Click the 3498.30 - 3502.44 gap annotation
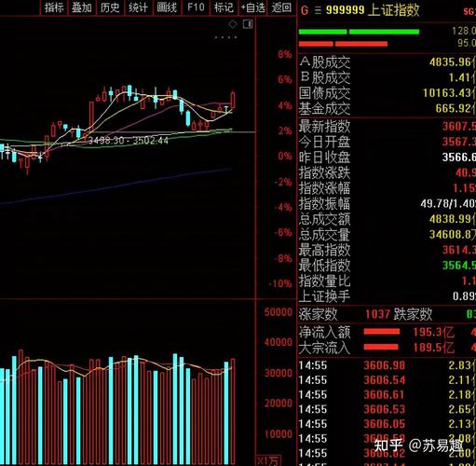 [x=129, y=141]
